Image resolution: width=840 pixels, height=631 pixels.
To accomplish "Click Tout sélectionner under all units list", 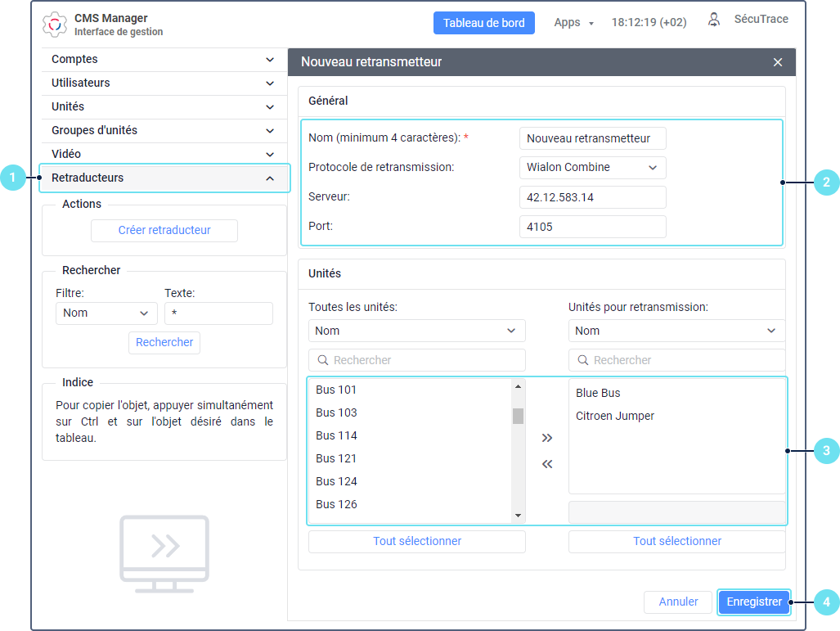I will [x=417, y=542].
